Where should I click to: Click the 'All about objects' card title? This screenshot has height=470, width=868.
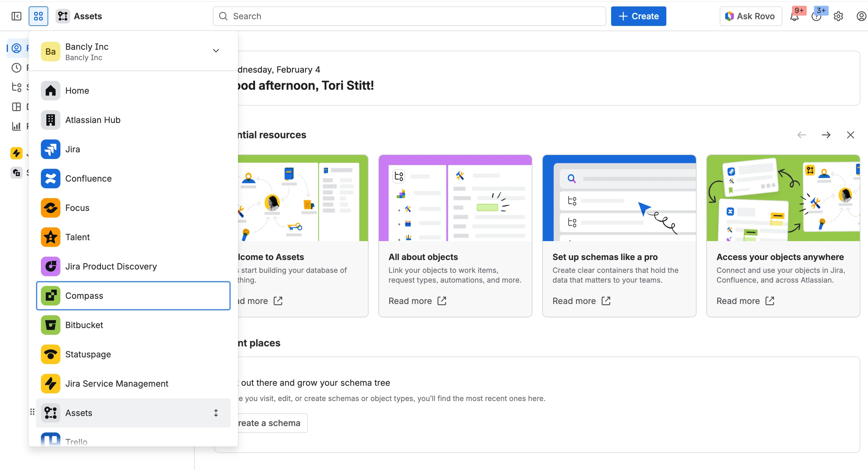(423, 257)
